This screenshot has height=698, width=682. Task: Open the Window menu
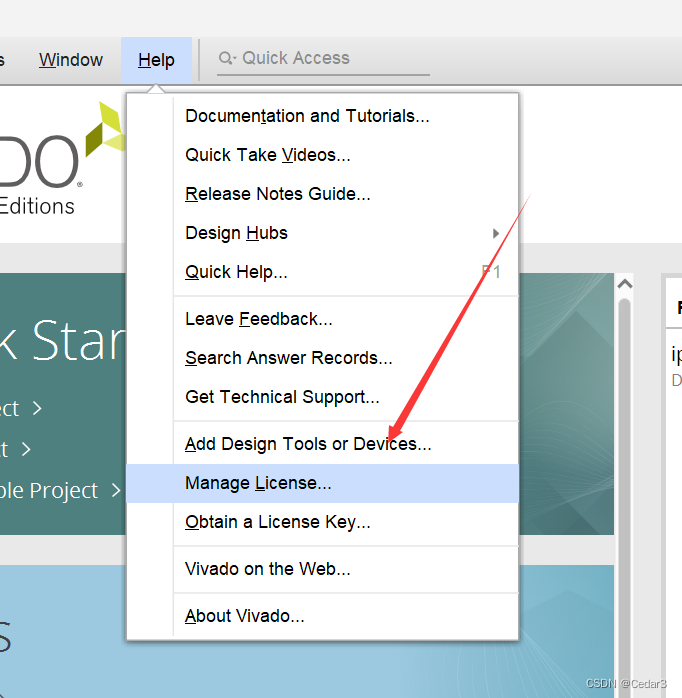(70, 60)
